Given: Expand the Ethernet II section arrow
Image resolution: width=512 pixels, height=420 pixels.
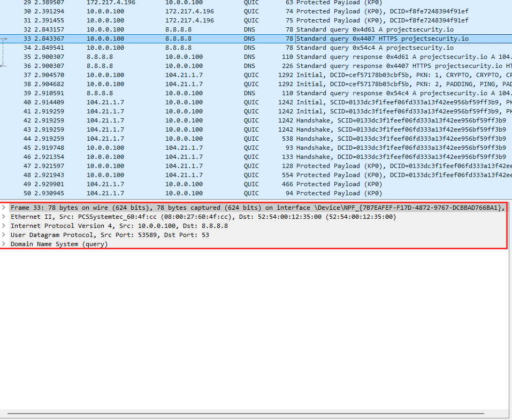Looking at the screenshot, I should point(4,217).
